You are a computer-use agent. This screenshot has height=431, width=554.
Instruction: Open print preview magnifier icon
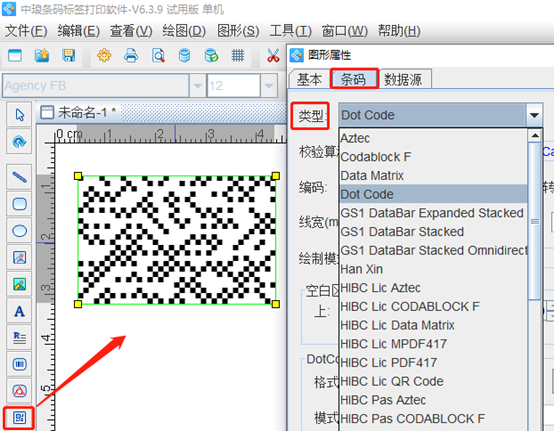click(x=158, y=55)
